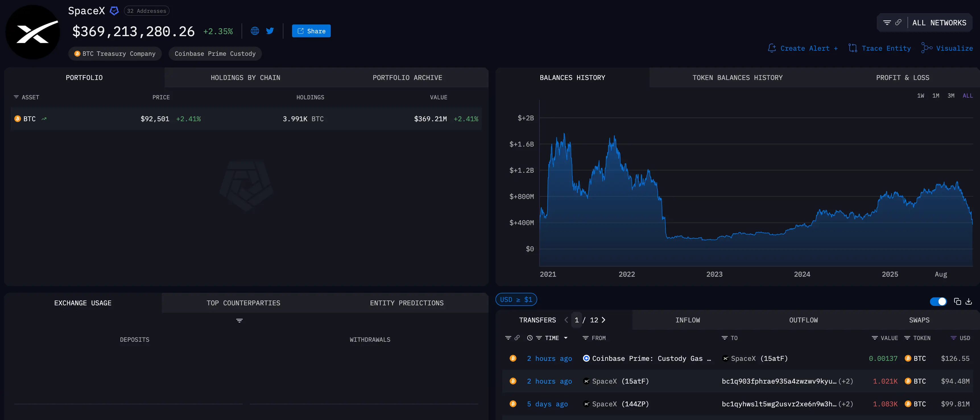Image resolution: width=980 pixels, height=420 pixels.
Task: Click the Trace Entity icon
Action: (x=853, y=48)
